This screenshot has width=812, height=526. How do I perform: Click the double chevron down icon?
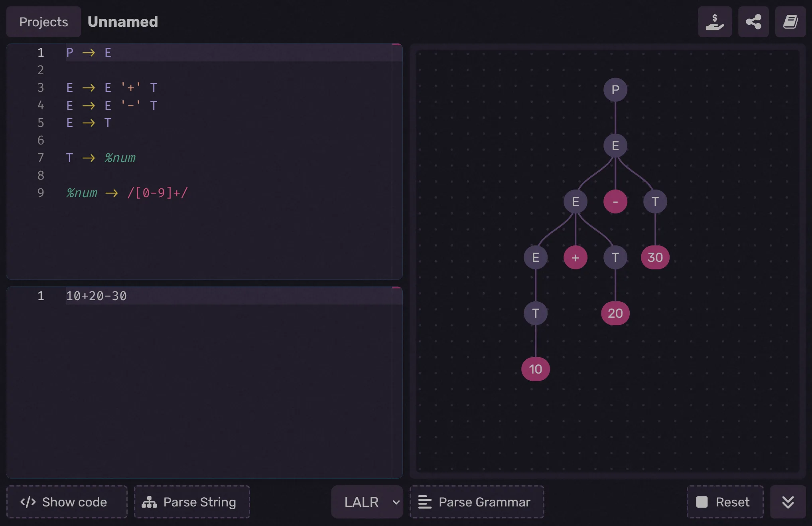point(788,502)
